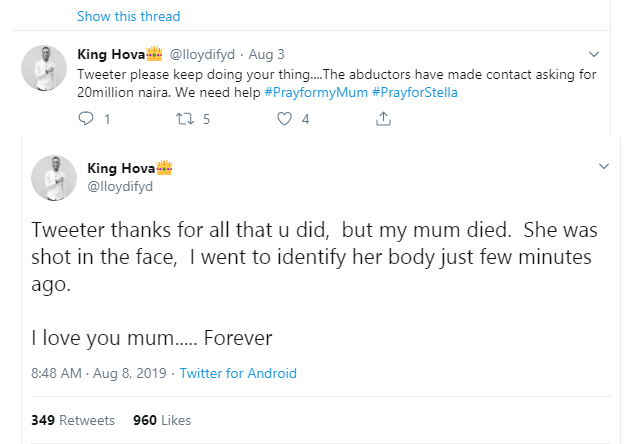The width and height of the screenshot is (633, 444).
Task: View the 349 Retweets list
Action: 73,420
